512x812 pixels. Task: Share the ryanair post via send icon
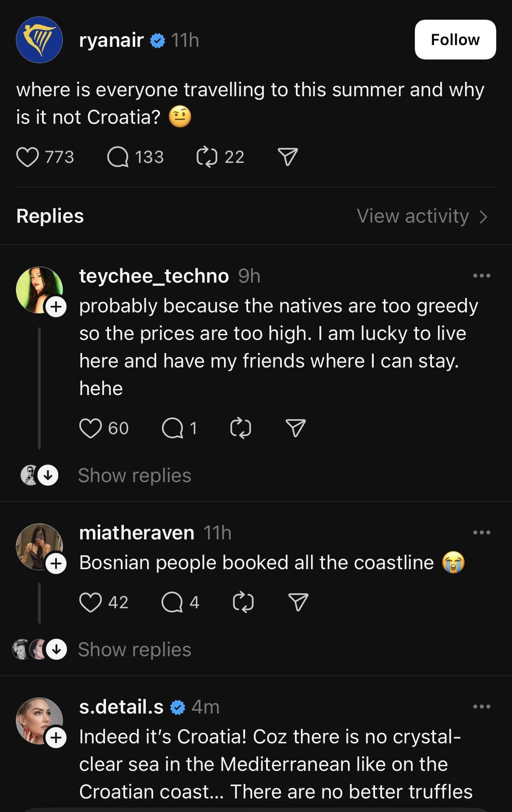[x=288, y=157]
